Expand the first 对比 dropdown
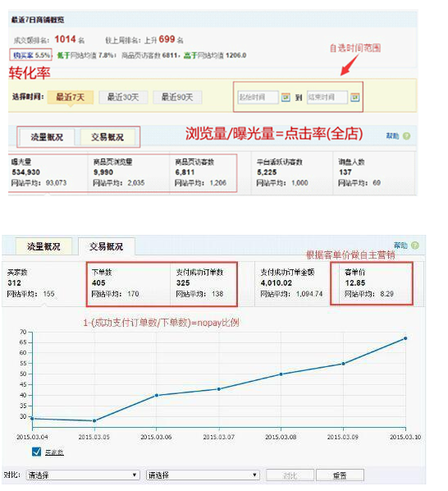 (x=83, y=475)
